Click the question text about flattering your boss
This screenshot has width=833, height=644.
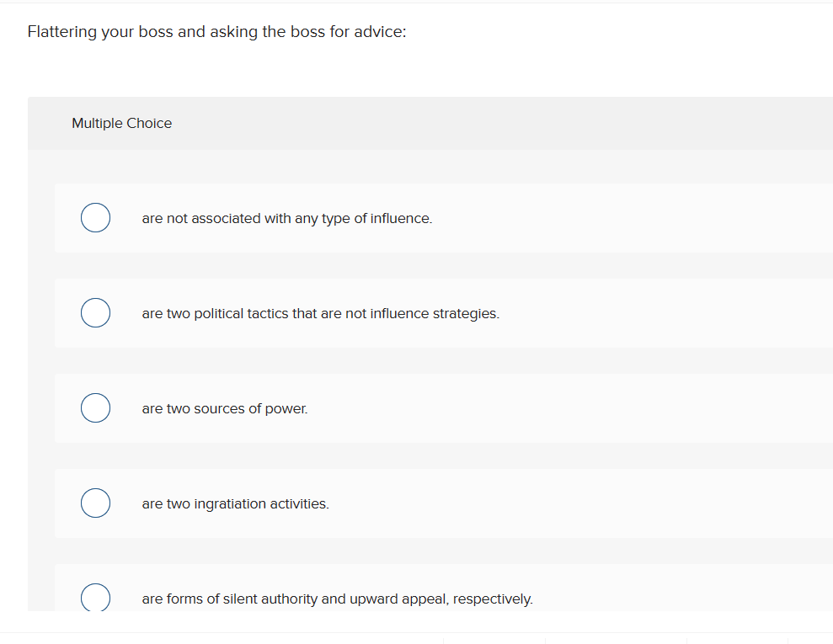point(216,31)
